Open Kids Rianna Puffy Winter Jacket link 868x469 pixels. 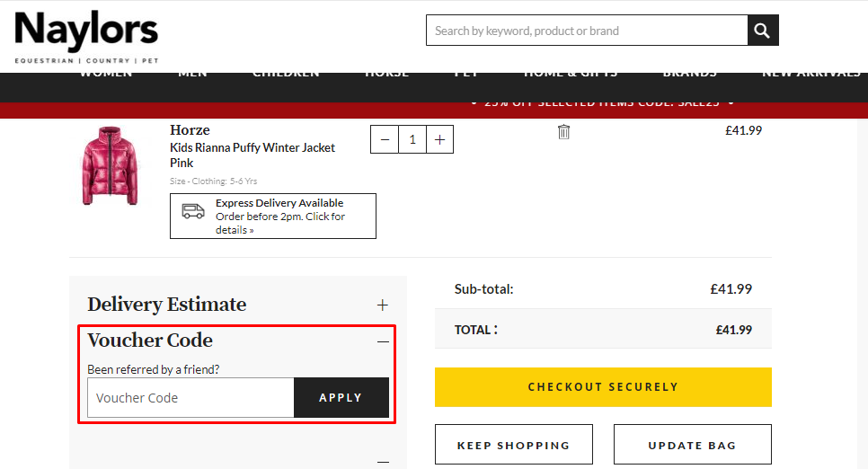pyautogui.click(x=252, y=155)
